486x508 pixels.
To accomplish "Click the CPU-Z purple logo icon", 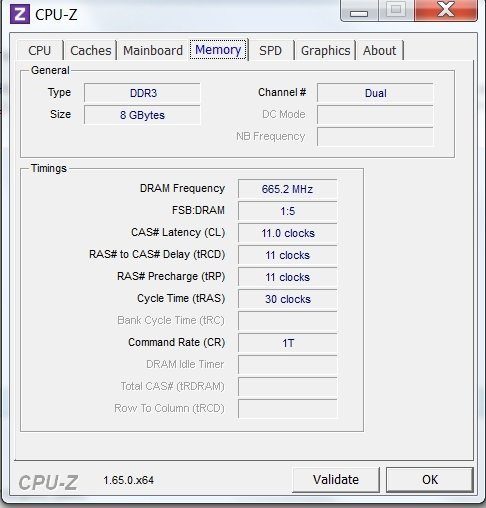I will point(20,14).
